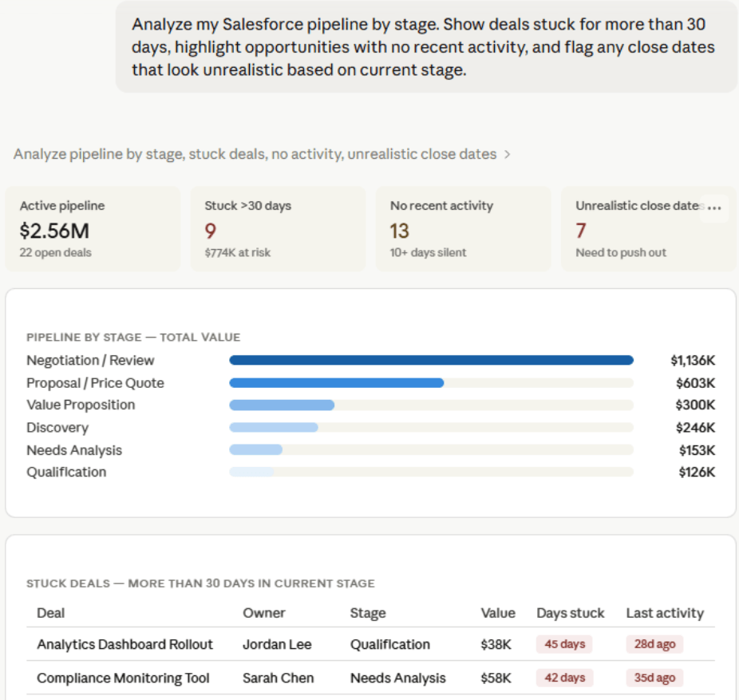The height and width of the screenshot is (700, 739).
Task: Click the 'Discovery' stage label
Action: pyautogui.click(x=57, y=428)
